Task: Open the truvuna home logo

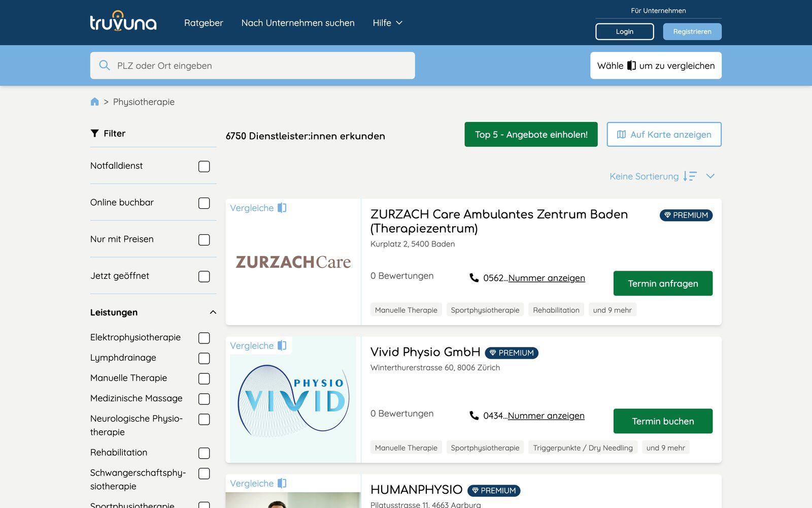Action: (123, 21)
